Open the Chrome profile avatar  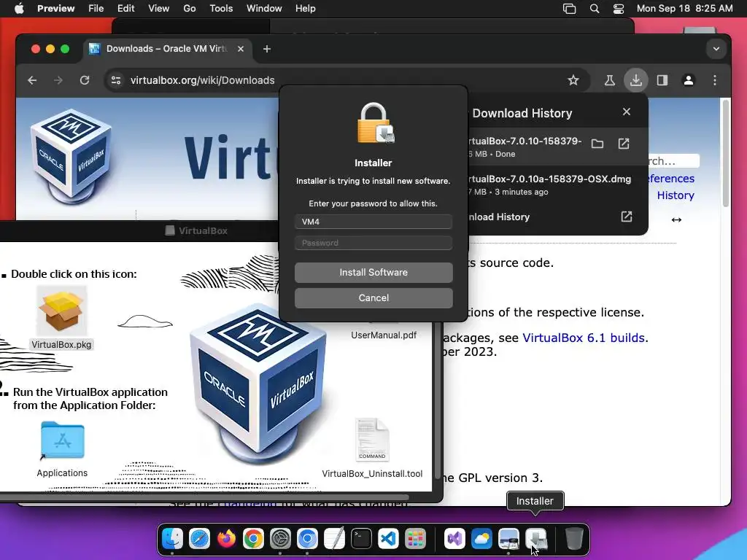pyautogui.click(x=689, y=80)
